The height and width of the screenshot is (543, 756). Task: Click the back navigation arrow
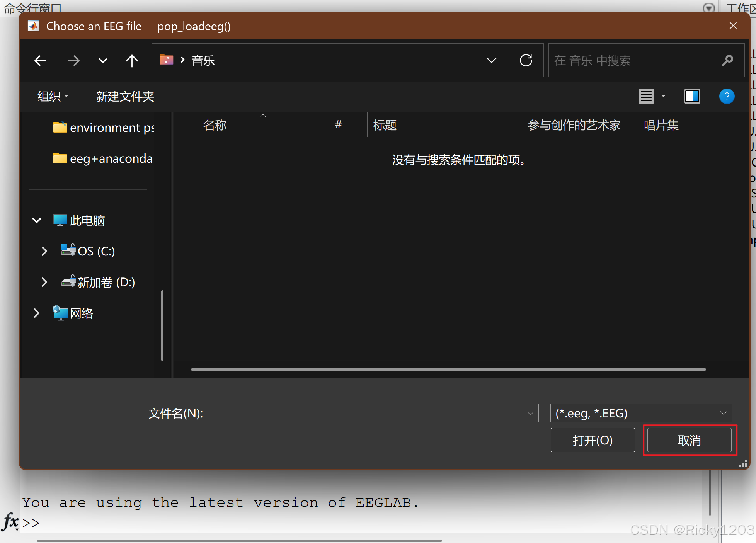click(40, 61)
